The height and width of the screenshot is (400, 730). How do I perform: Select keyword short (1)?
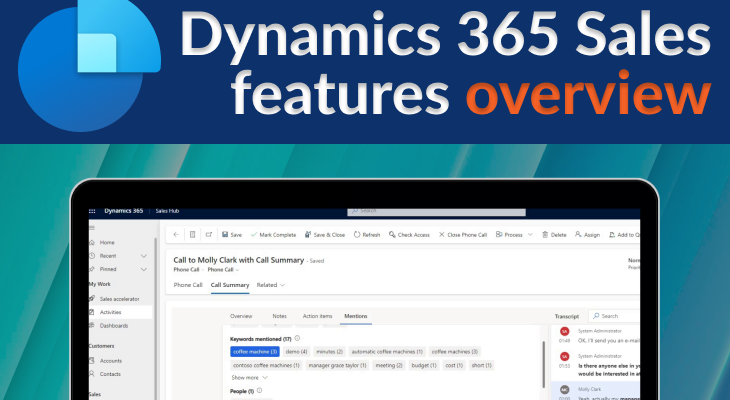[x=481, y=366]
